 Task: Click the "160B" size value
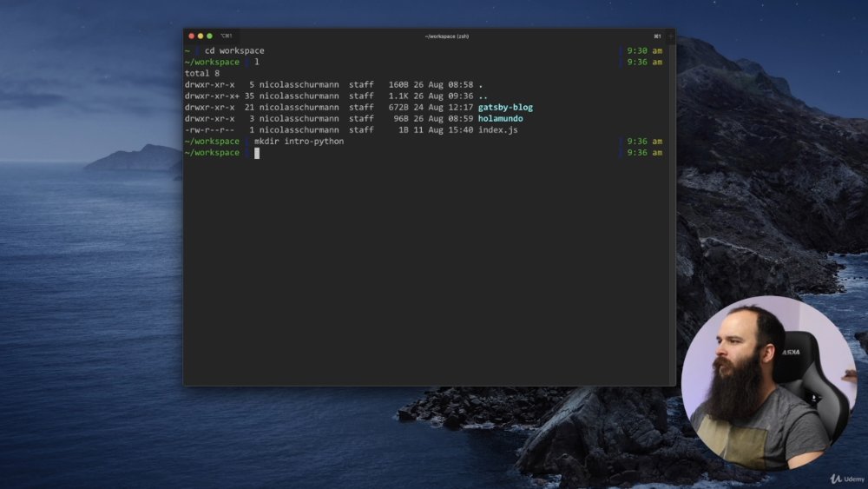pos(398,85)
